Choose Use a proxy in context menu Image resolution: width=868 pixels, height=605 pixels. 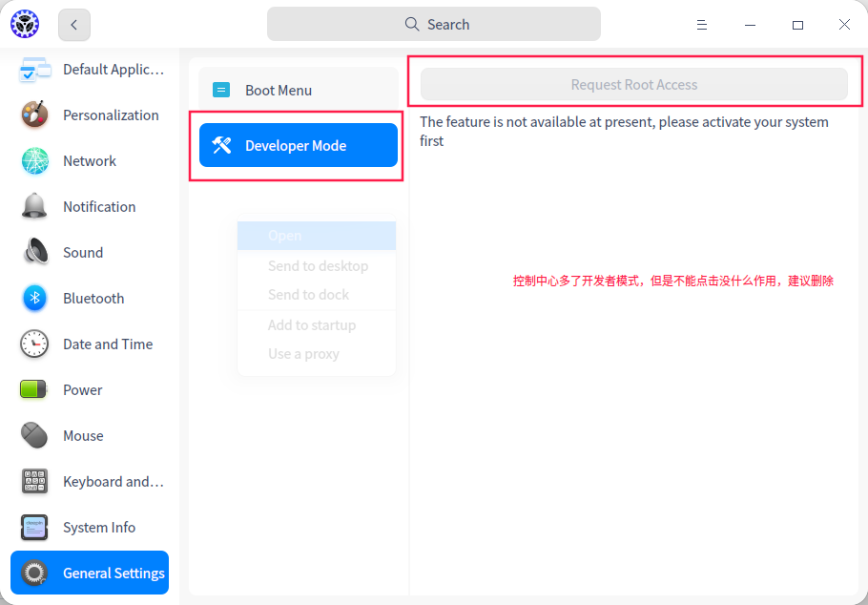point(317,354)
